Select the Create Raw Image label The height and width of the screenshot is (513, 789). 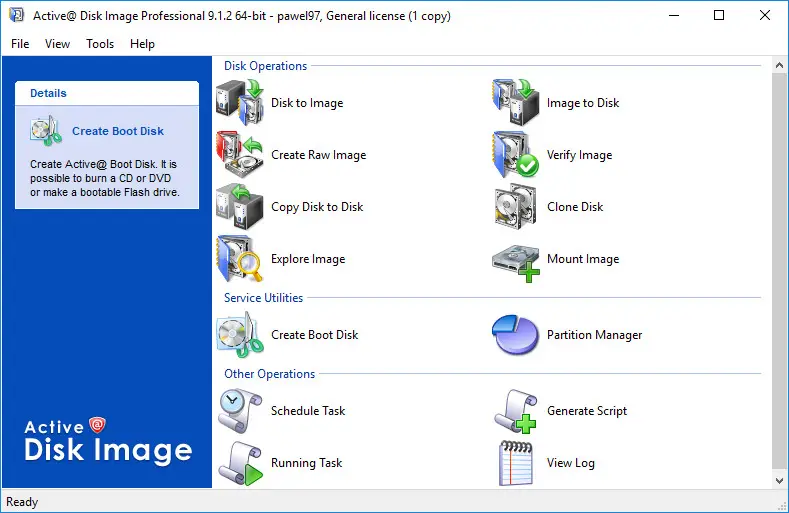tap(319, 155)
